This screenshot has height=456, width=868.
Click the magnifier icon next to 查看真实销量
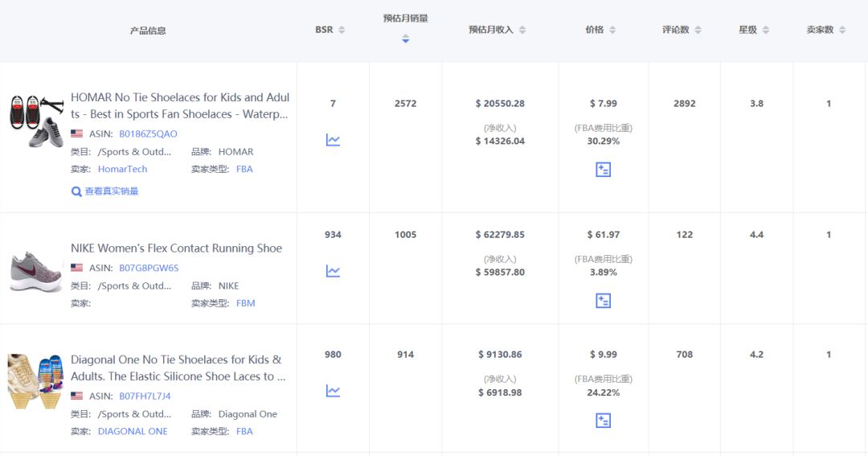pos(76,191)
